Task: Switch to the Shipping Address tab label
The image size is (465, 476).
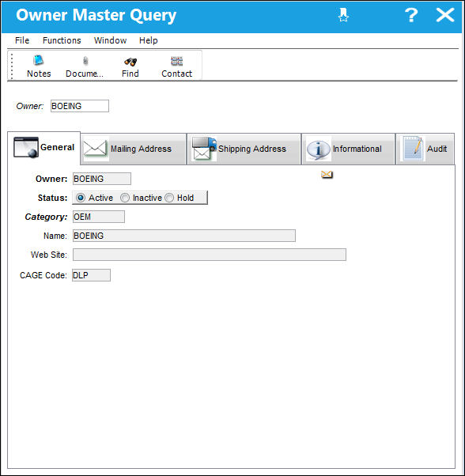Action: pyautogui.click(x=252, y=149)
